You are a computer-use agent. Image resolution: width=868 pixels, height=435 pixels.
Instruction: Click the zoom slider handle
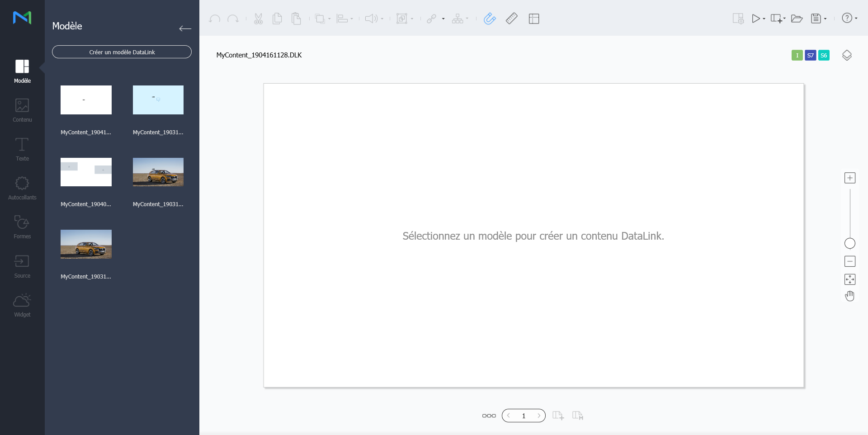pos(849,243)
